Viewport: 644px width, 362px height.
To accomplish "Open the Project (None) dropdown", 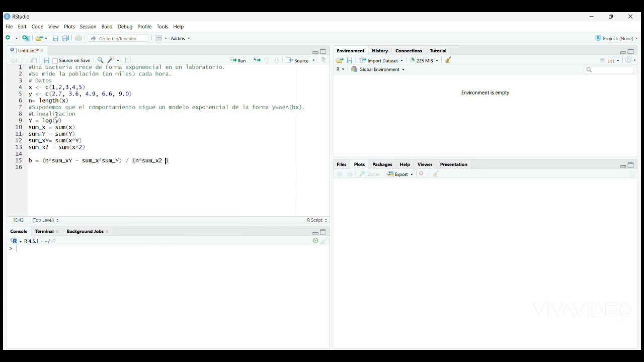I will 617,39.
